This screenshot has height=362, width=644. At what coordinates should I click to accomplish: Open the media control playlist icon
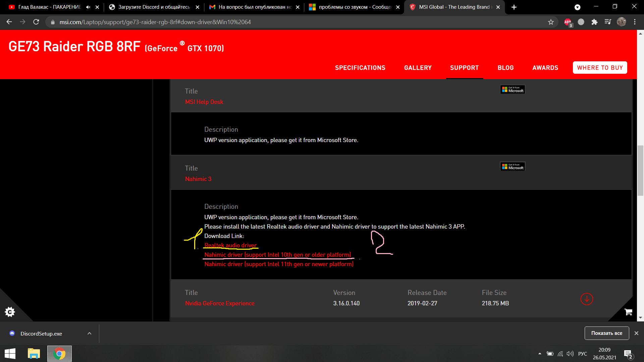(x=608, y=22)
